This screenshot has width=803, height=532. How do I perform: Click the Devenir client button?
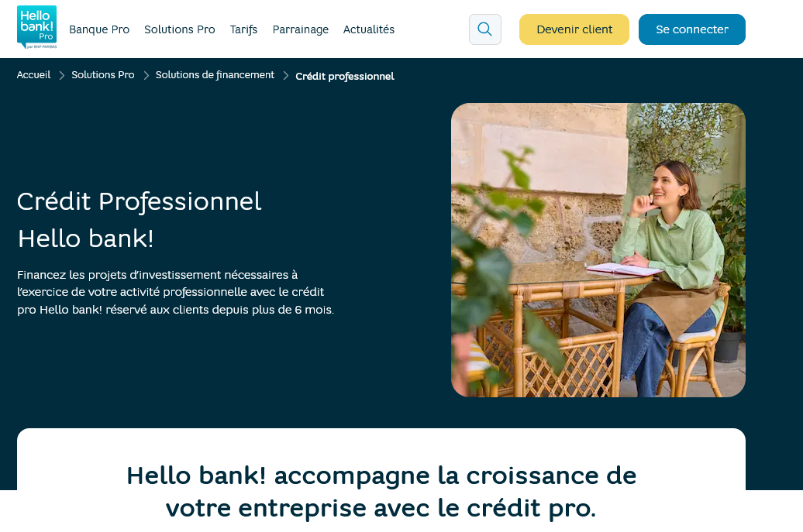click(574, 29)
